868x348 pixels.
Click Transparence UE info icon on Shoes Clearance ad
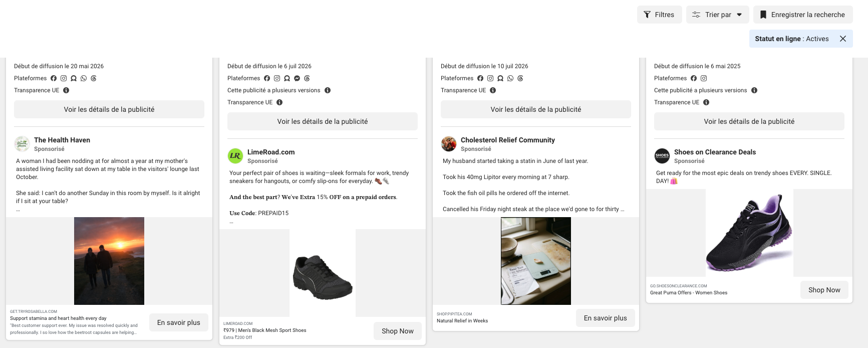pos(706,102)
